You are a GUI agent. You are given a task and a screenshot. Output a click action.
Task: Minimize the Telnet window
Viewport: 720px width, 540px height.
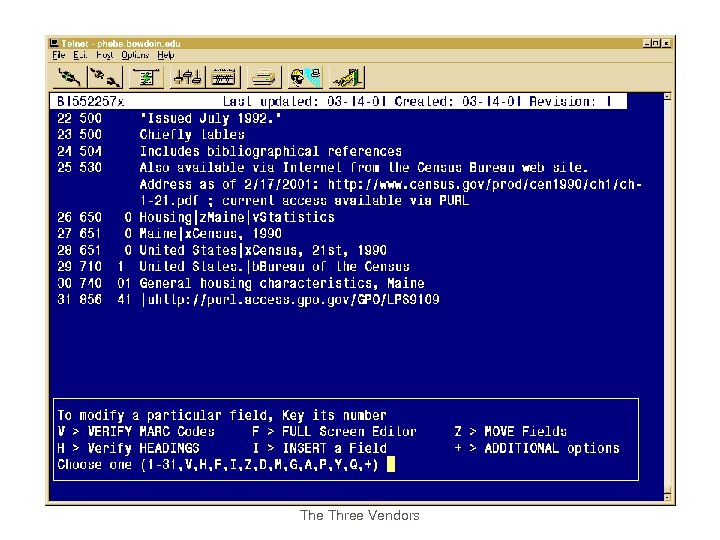(x=647, y=43)
